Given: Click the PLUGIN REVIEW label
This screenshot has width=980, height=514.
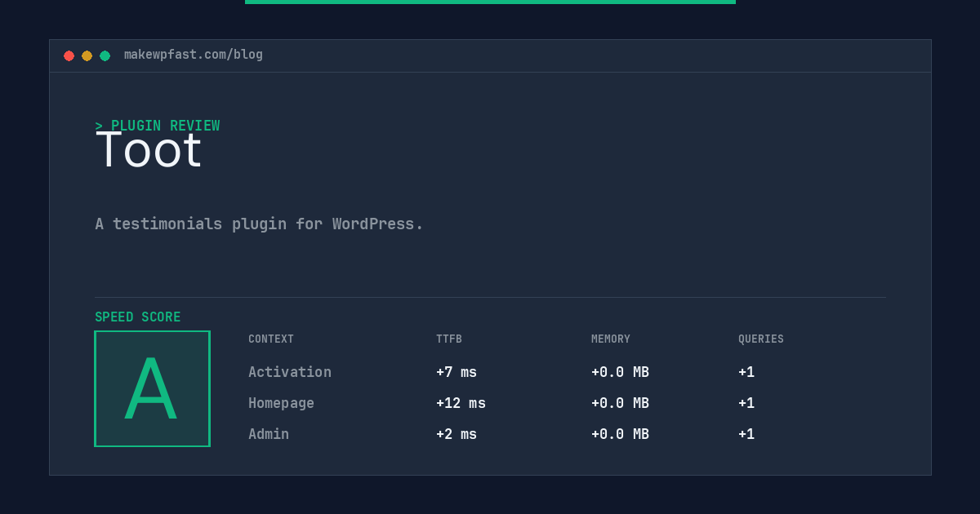Looking at the screenshot, I should (158, 126).
